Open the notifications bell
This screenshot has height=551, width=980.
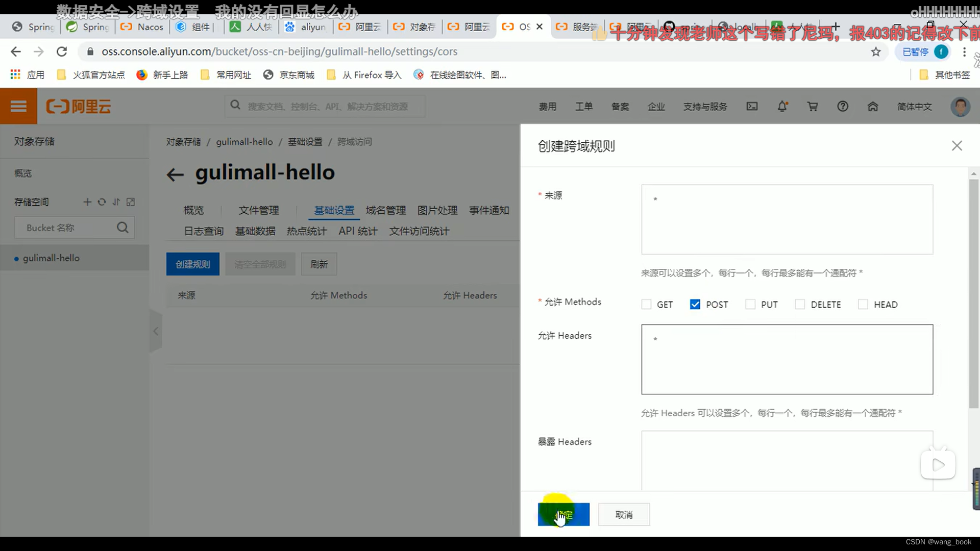coord(782,106)
